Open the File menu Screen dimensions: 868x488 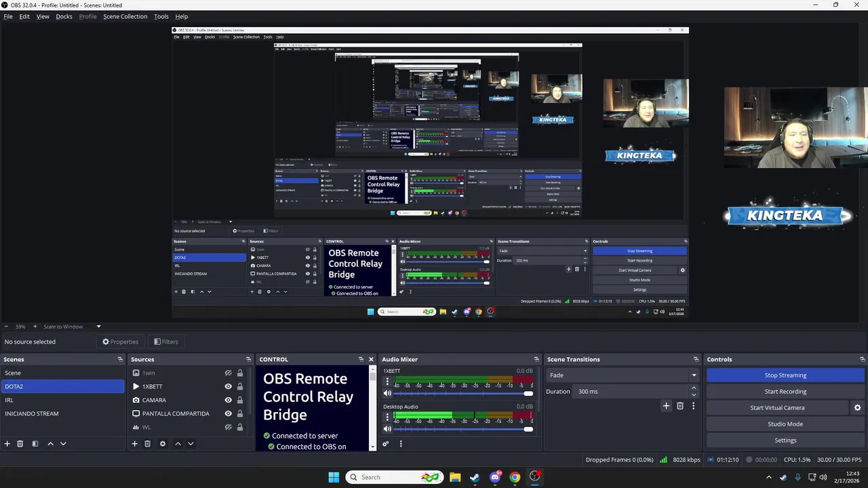click(8, 16)
